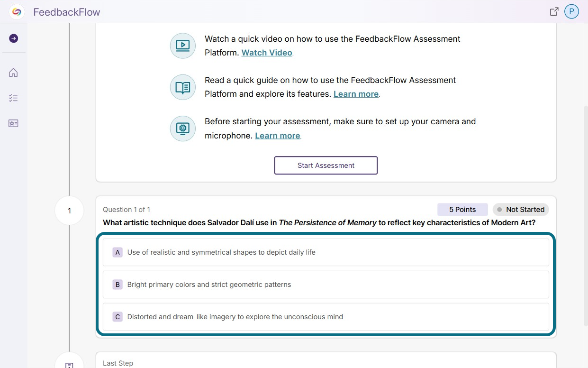Screen dimensions: 588x368
Task: Click the Question 1 of 1 label
Action: (127, 210)
